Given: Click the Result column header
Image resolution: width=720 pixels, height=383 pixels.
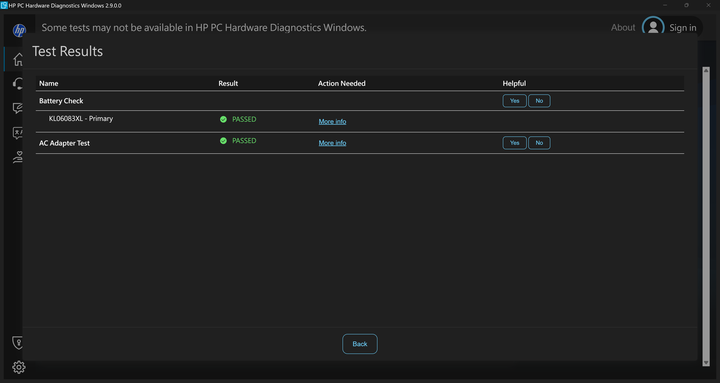Looking at the screenshot, I should pyautogui.click(x=228, y=83).
